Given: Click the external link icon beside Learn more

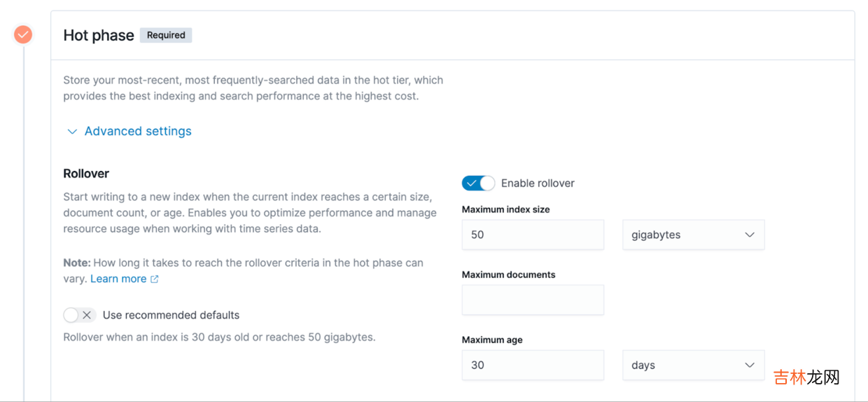Looking at the screenshot, I should [155, 279].
